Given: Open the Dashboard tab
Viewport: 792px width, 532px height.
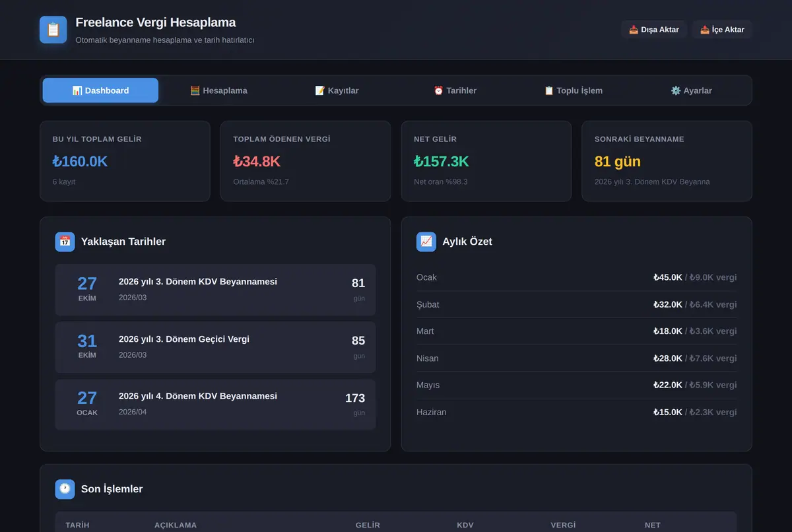Looking at the screenshot, I should [100, 90].
